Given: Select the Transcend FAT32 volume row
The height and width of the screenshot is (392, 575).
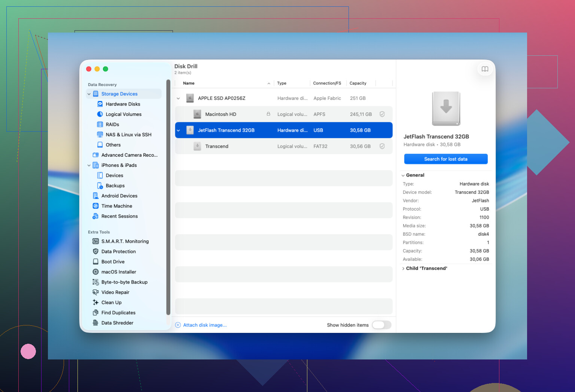Looking at the screenshot, I should click(284, 146).
